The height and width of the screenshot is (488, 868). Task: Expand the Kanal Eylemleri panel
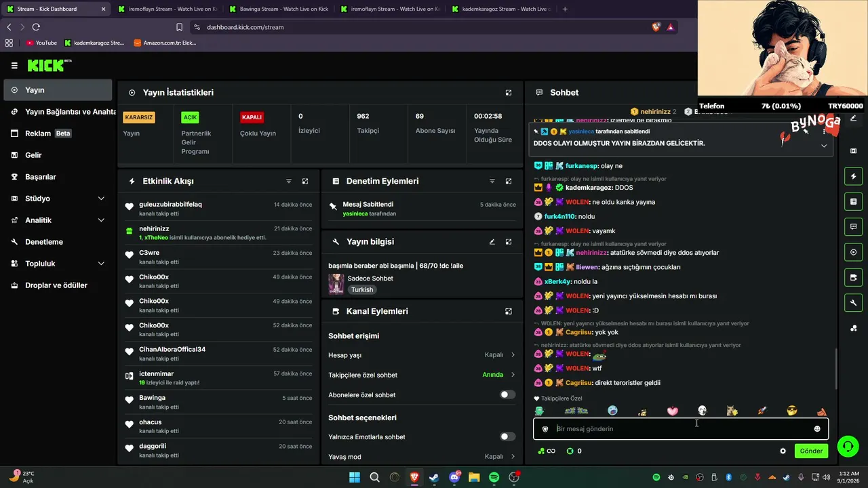[x=509, y=311]
